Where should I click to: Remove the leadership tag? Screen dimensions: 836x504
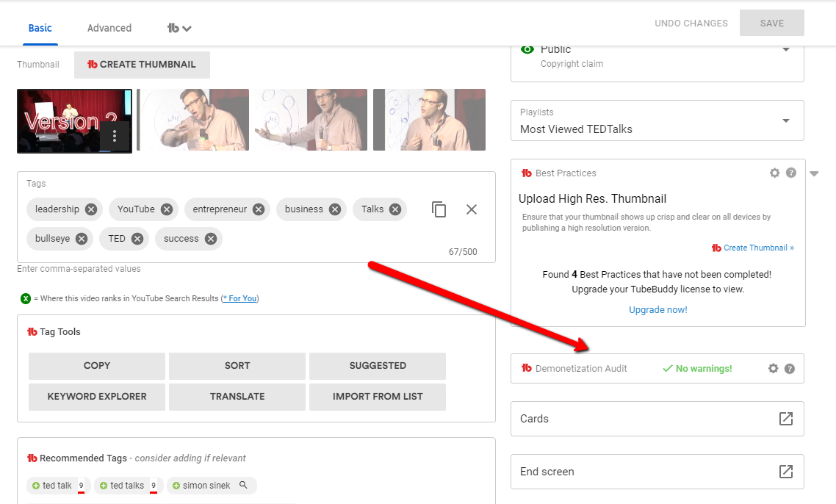[90, 209]
